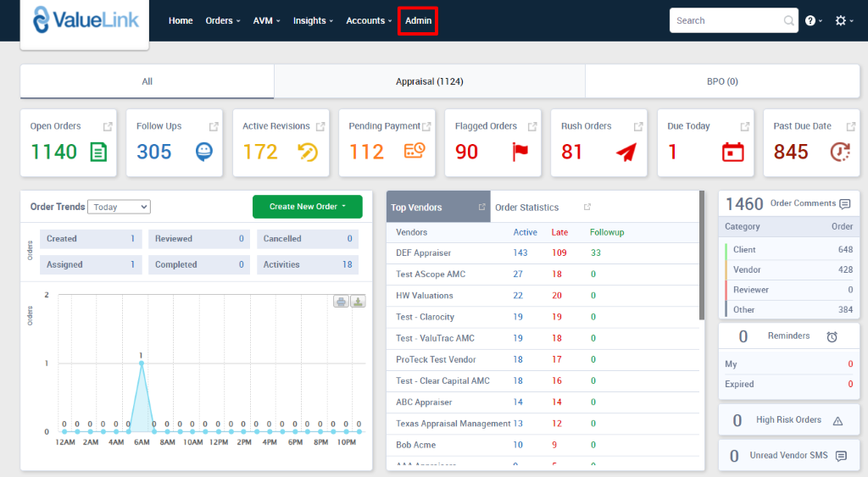Open Pending Payment popout icon
The width and height of the screenshot is (868, 477).
pyautogui.click(x=426, y=127)
